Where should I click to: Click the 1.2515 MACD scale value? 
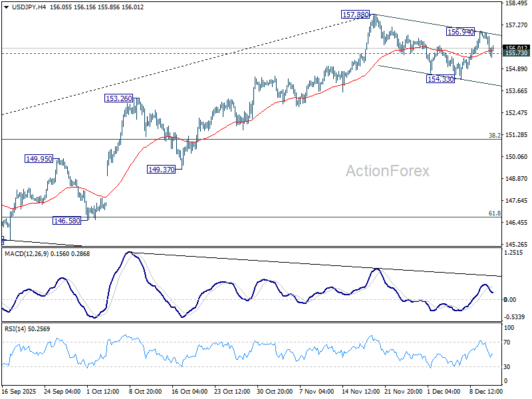[513, 253]
